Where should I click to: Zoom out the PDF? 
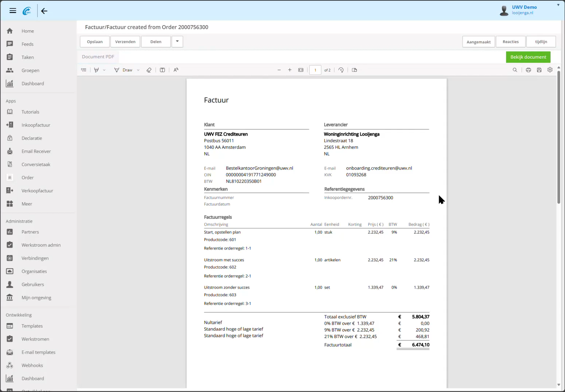[279, 70]
